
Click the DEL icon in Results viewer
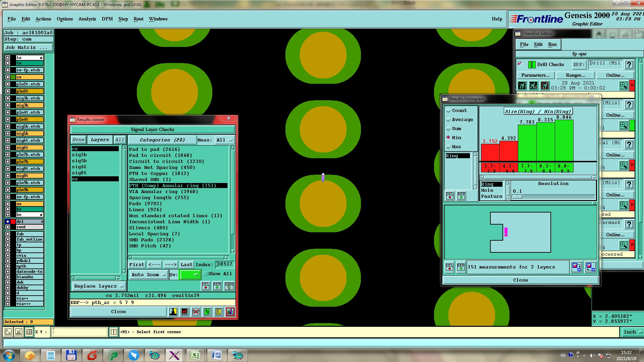206,286
